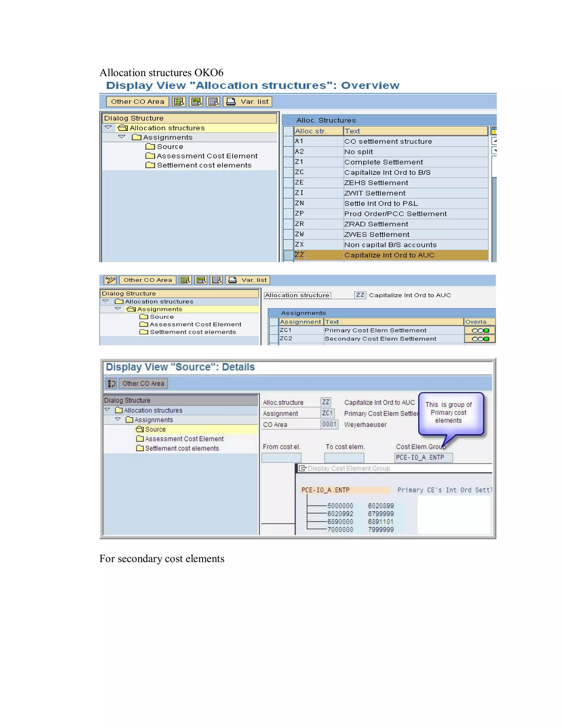Click Select All icon in Overview screen toolbar

[179, 102]
